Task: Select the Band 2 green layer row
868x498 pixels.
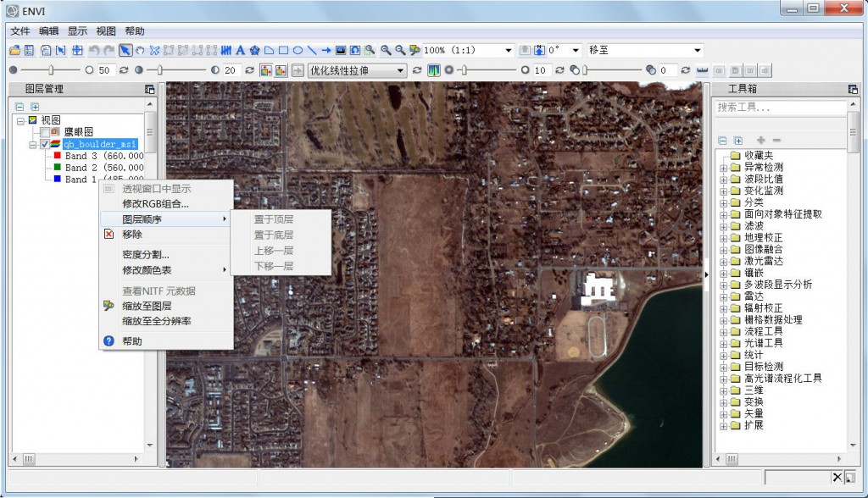Action: pyautogui.click(x=98, y=168)
